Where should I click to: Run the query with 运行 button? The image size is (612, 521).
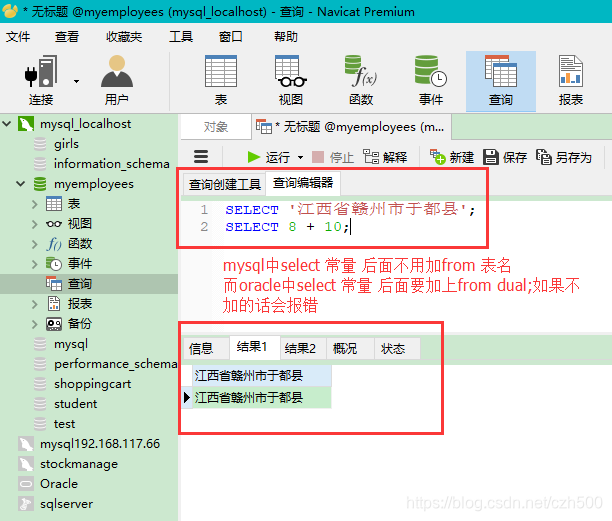click(269, 157)
